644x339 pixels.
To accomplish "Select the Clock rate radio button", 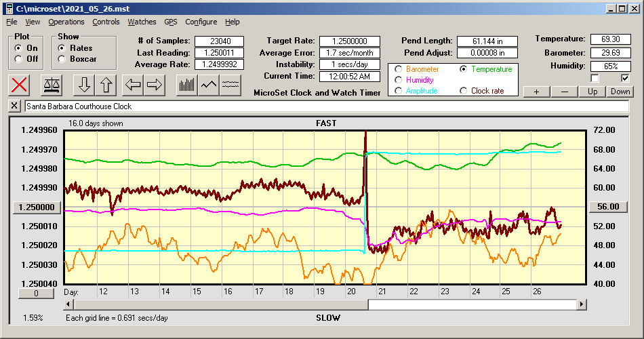I will (463, 91).
